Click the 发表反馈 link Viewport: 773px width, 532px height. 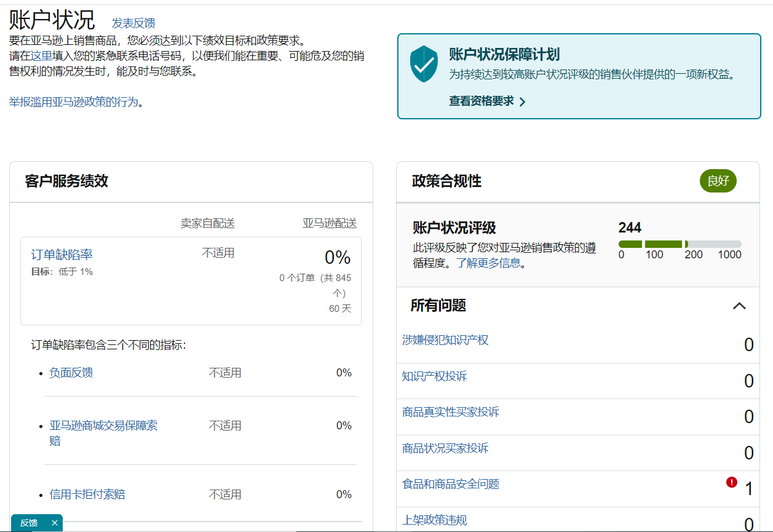click(133, 23)
